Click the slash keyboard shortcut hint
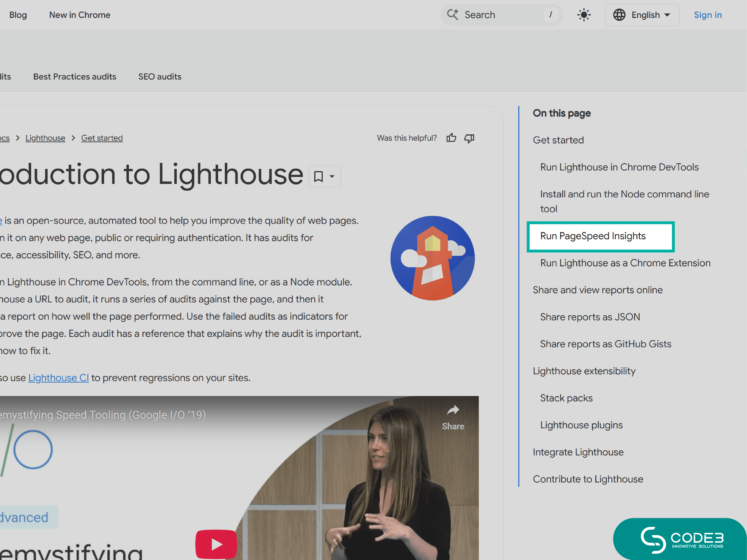Viewport: 747px width, 560px height. pyautogui.click(x=551, y=15)
